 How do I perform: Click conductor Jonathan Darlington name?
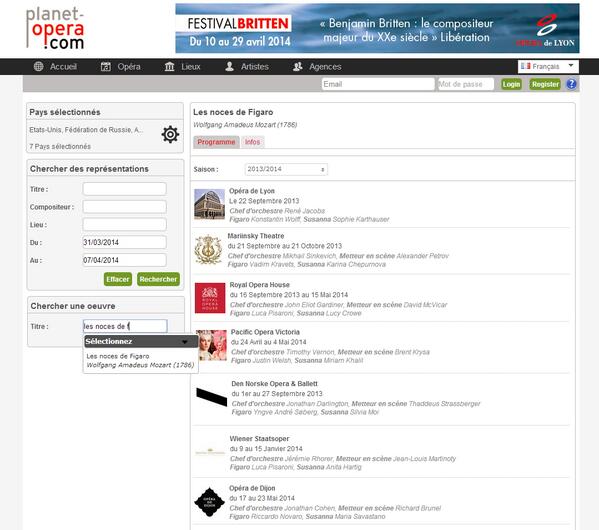pos(317,404)
